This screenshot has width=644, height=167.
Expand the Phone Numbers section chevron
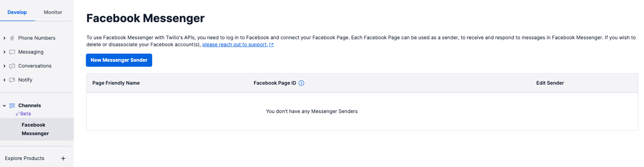coord(4,38)
